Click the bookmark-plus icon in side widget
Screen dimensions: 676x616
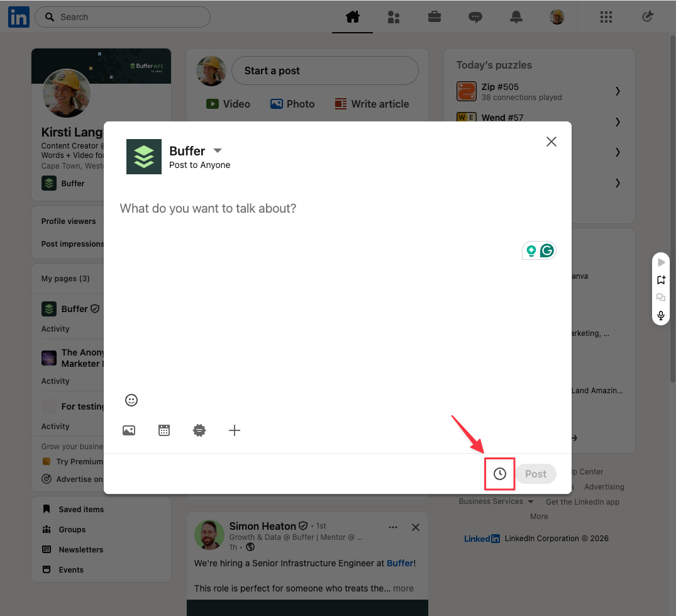pos(661,280)
